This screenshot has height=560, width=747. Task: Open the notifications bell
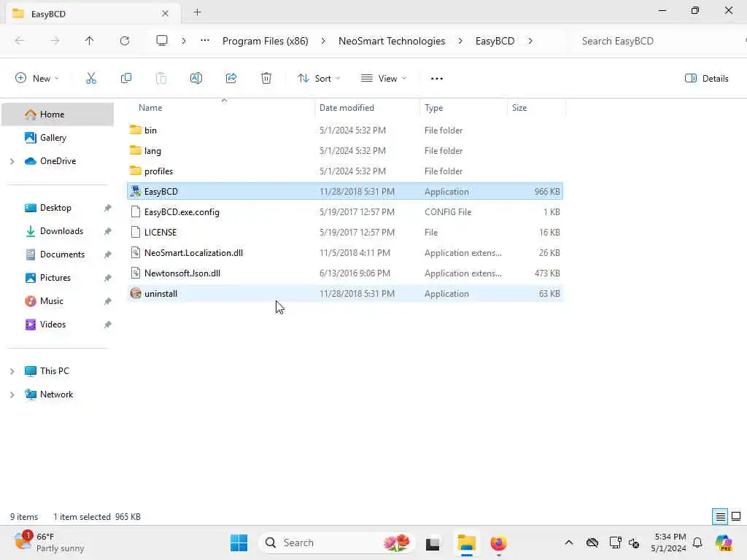click(697, 542)
